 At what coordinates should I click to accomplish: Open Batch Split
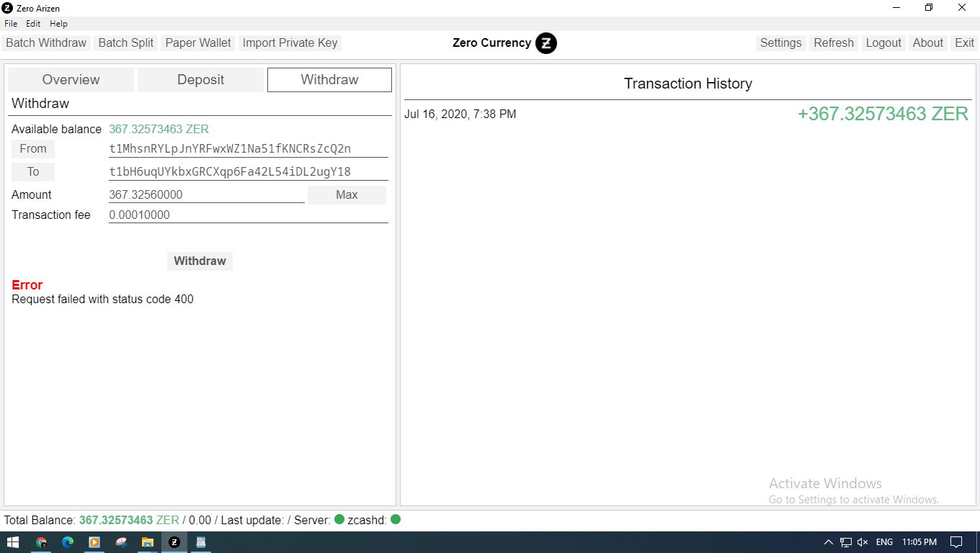tap(126, 43)
